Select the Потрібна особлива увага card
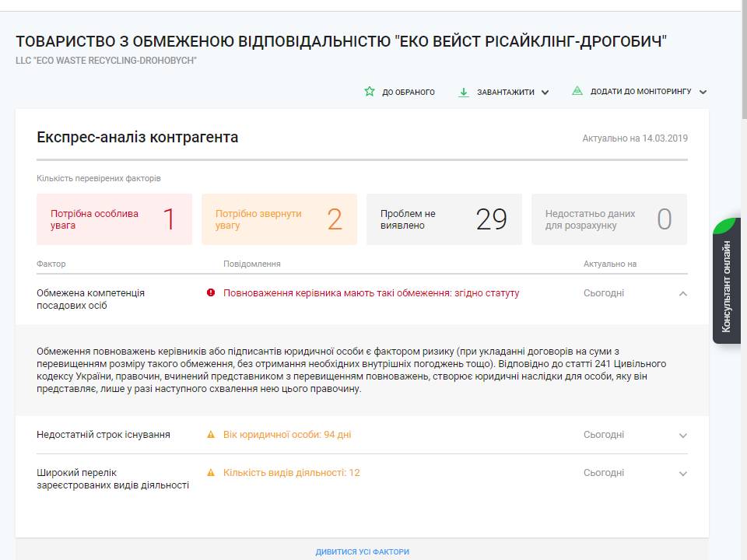747x560 pixels. pyautogui.click(x=114, y=219)
